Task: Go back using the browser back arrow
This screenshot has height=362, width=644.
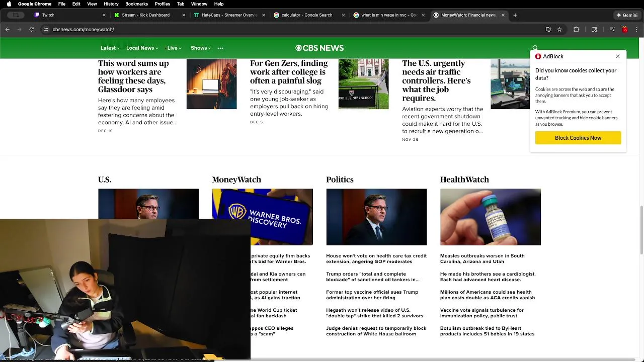Action: tap(8, 30)
